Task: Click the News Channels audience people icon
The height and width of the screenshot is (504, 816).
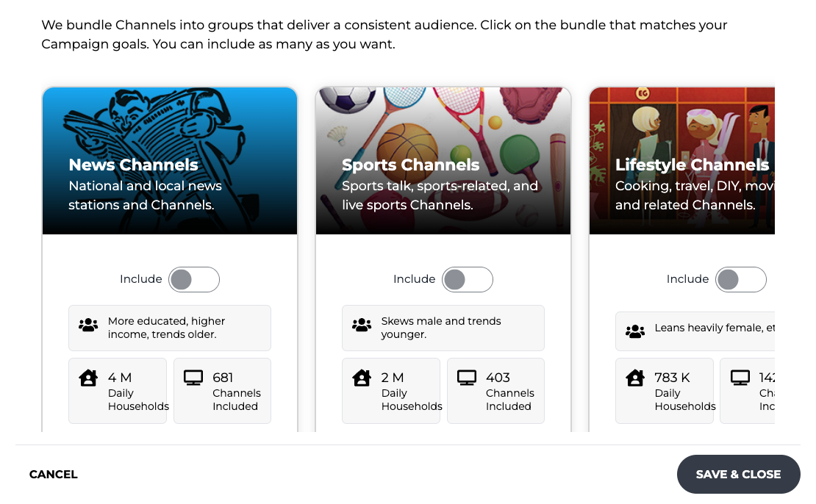Action: [x=88, y=325]
